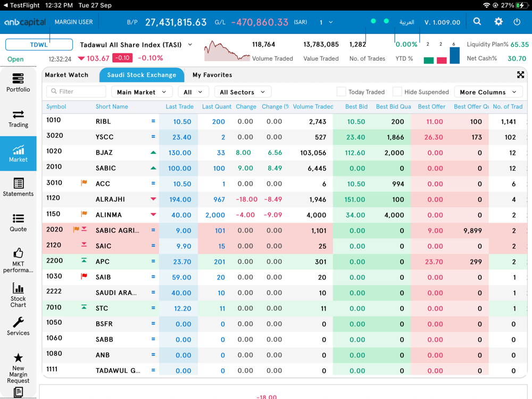Switch to Saudi Stock Exchange tab

point(142,75)
